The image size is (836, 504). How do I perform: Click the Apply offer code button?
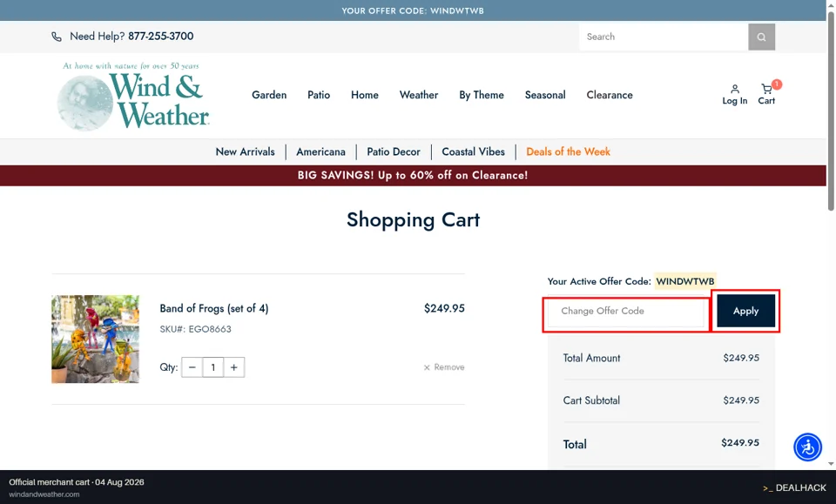click(745, 311)
